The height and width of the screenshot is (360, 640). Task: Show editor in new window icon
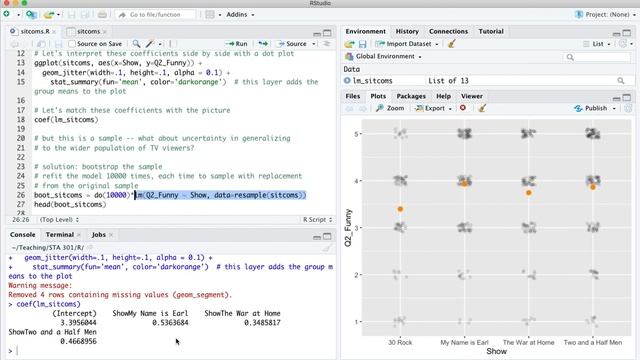pos(41,44)
